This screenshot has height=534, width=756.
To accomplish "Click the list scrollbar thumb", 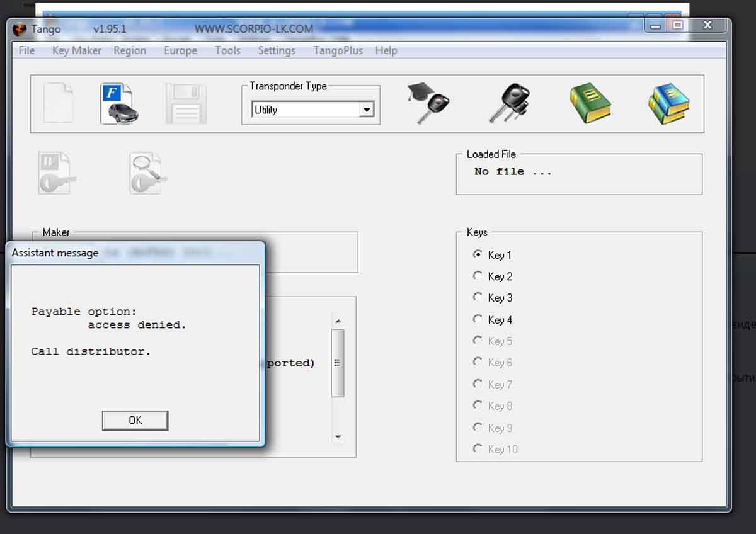I will click(x=338, y=363).
